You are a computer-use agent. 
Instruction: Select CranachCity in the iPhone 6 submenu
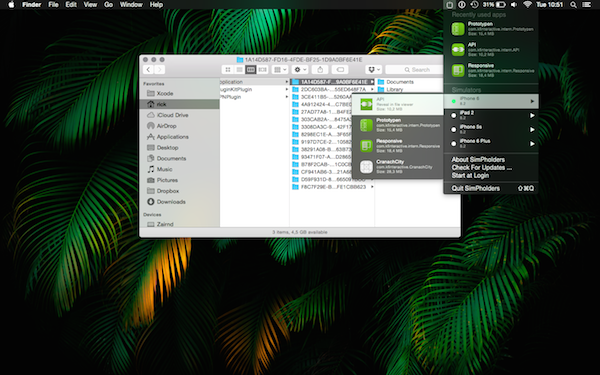[397, 166]
